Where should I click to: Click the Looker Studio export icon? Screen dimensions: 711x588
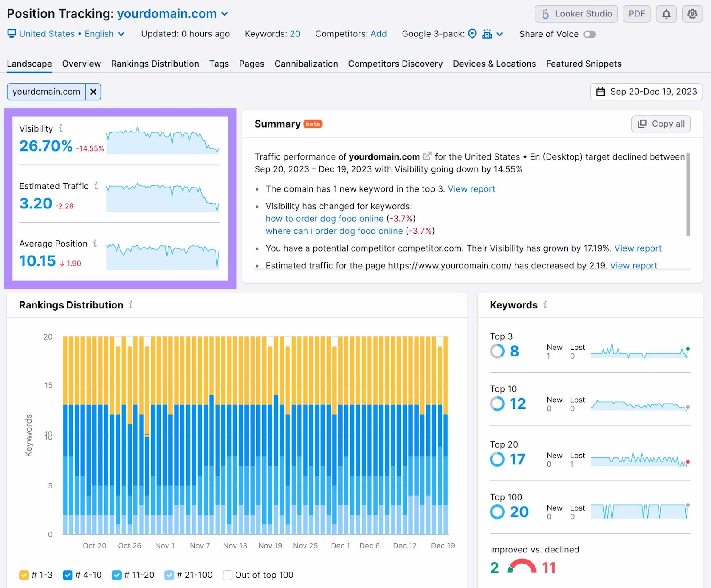pyautogui.click(x=546, y=14)
